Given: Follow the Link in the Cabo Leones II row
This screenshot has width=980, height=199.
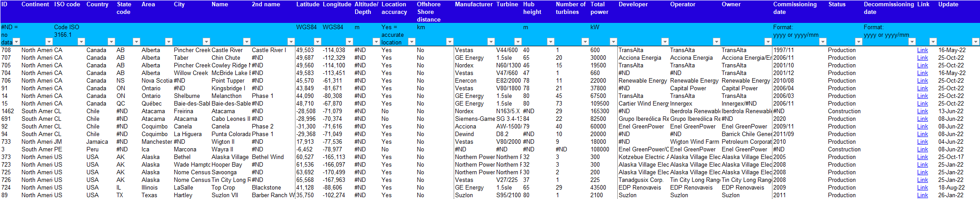Looking at the screenshot, I should (922, 119).
